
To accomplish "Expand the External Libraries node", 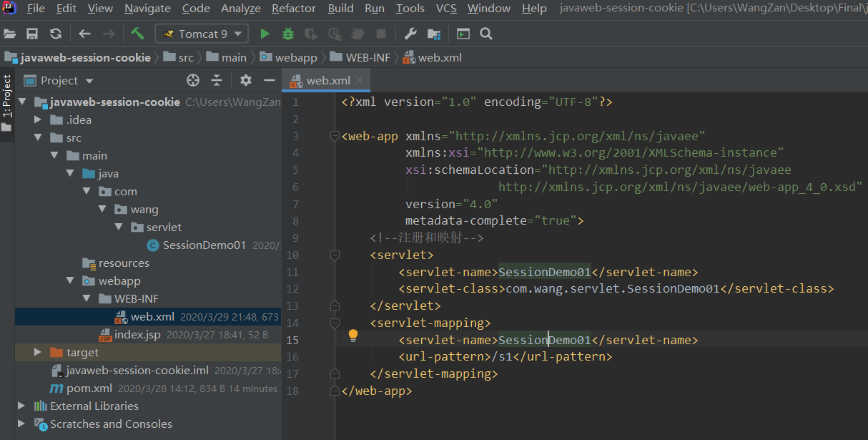I will (x=21, y=406).
